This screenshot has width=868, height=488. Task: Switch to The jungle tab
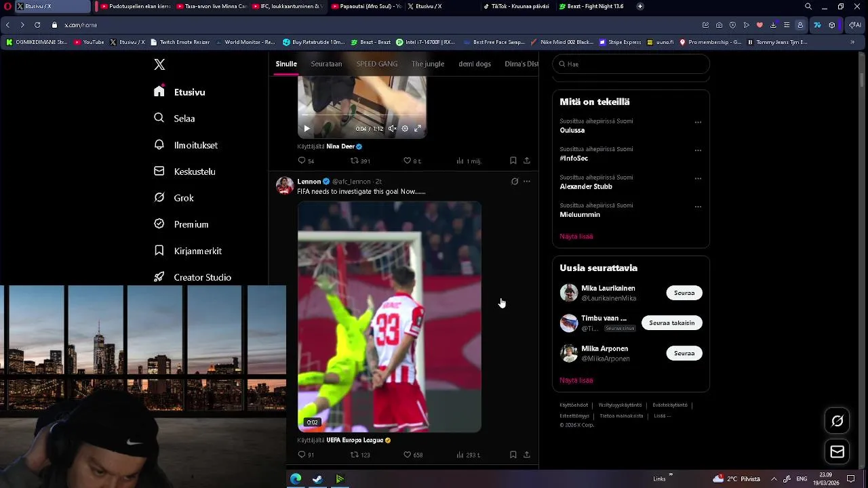(x=428, y=64)
